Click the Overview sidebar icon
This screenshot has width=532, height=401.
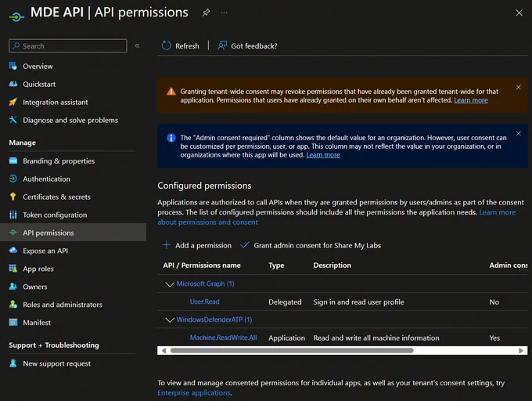13,66
